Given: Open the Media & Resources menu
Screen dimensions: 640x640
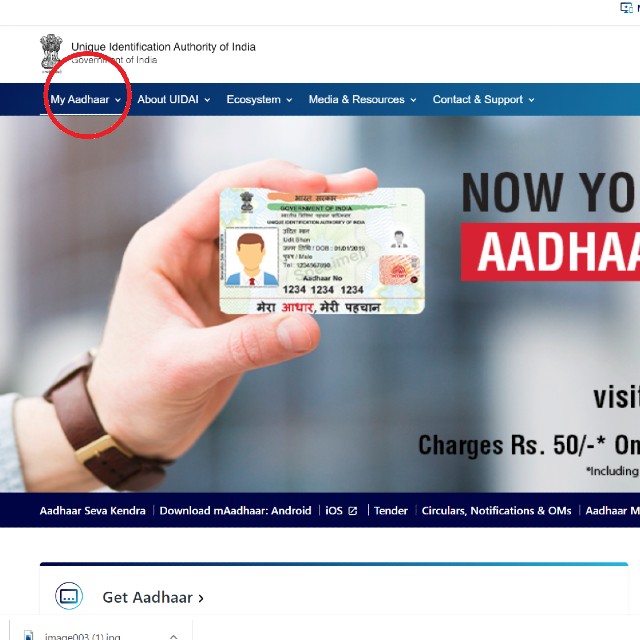Looking at the screenshot, I should point(362,100).
